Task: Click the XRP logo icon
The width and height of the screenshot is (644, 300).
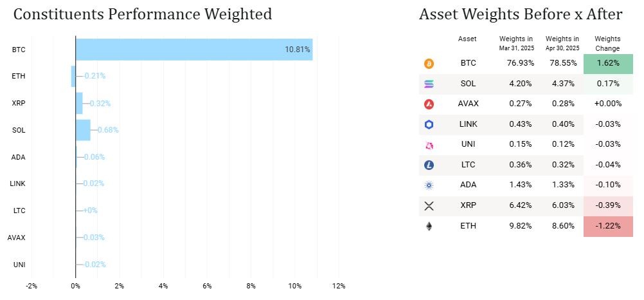Action: [429, 206]
